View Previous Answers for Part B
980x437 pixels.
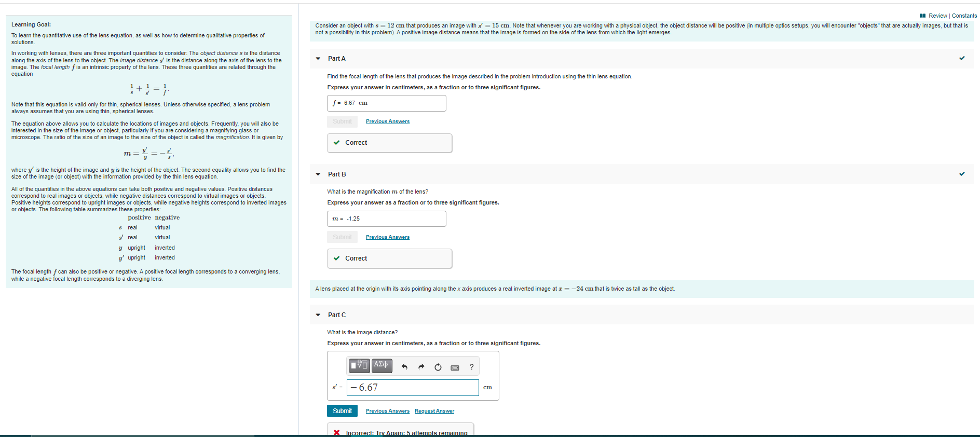click(x=387, y=237)
